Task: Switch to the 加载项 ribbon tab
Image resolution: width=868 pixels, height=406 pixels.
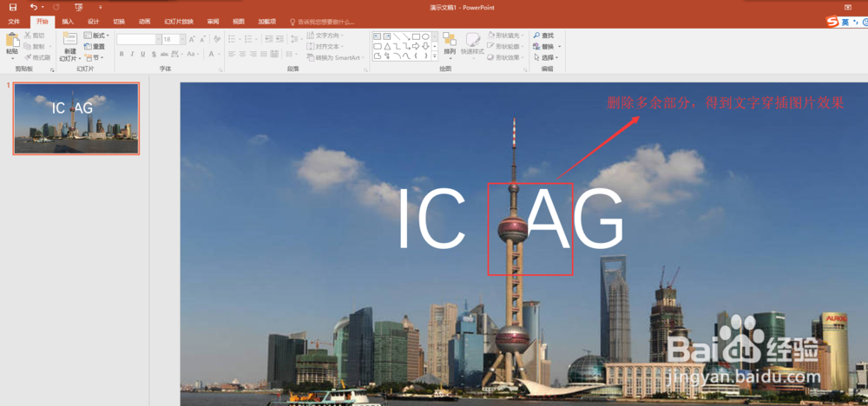Action: click(266, 22)
